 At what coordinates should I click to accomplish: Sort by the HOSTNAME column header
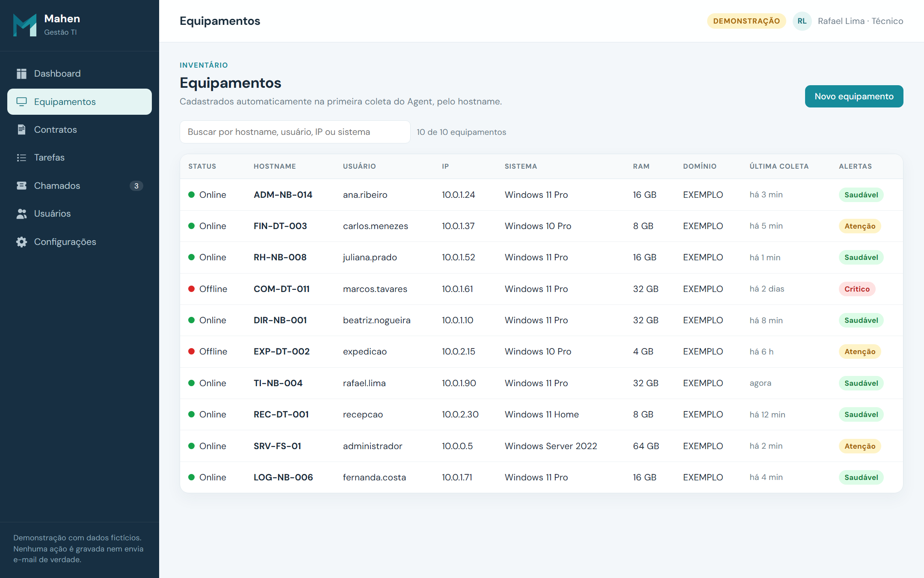coord(275,166)
